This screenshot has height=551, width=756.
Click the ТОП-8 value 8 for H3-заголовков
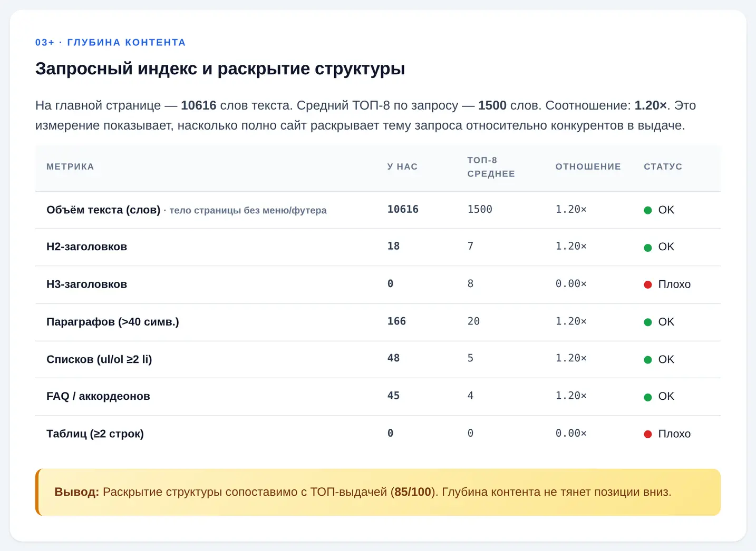pos(470,283)
